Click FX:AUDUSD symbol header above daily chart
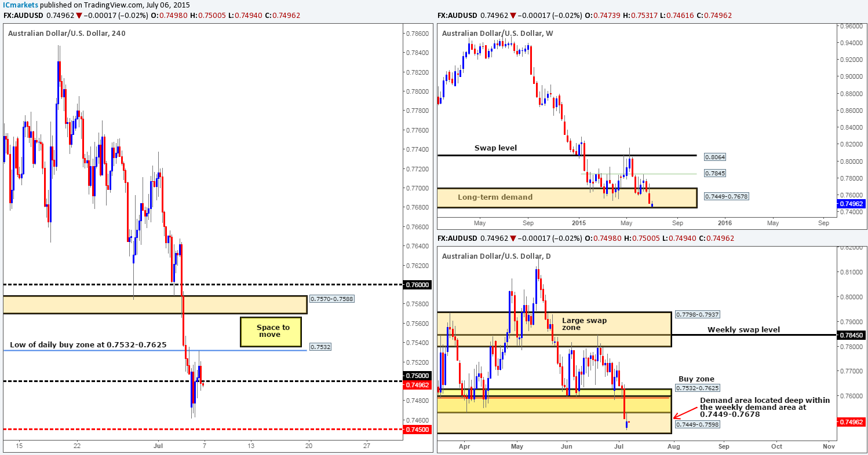Viewport: 868px width, 455px height. (457, 238)
